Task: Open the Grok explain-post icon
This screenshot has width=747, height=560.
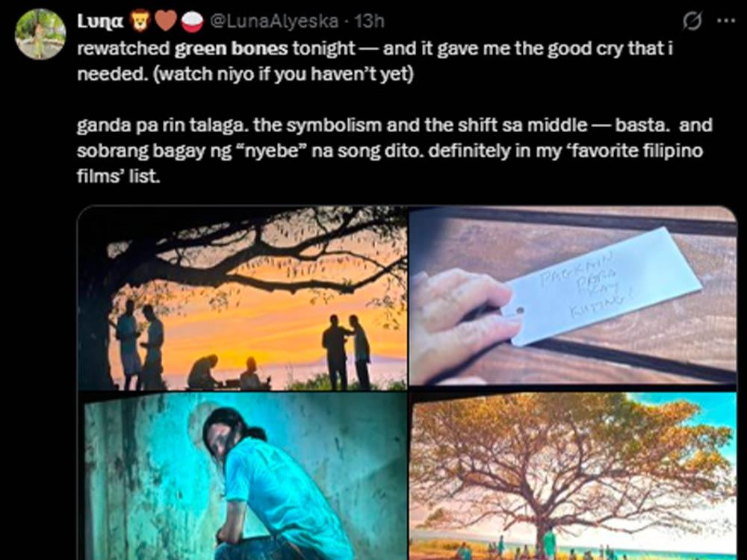Action: click(692, 21)
